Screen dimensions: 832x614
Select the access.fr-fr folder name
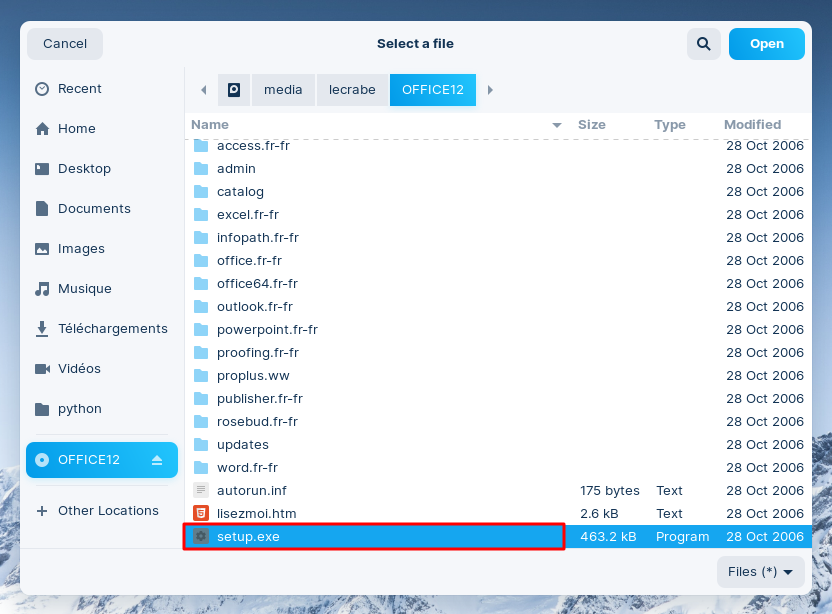[x=253, y=145]
